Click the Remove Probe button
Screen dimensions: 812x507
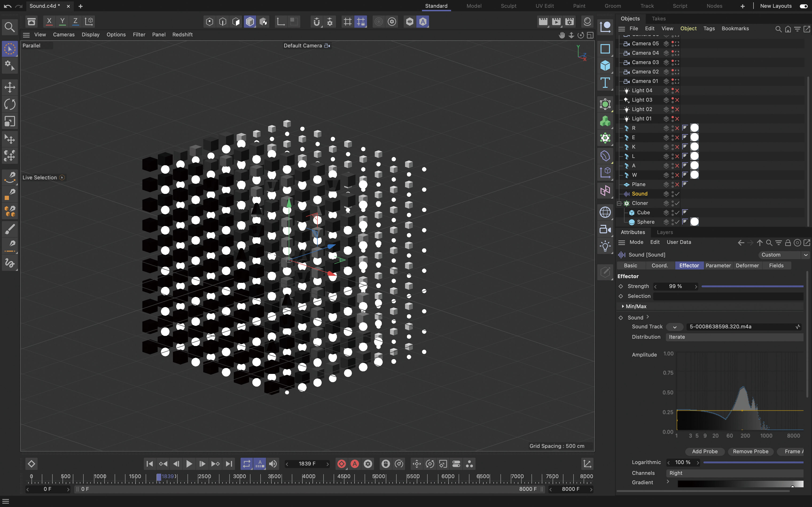(x=750, y=451)
